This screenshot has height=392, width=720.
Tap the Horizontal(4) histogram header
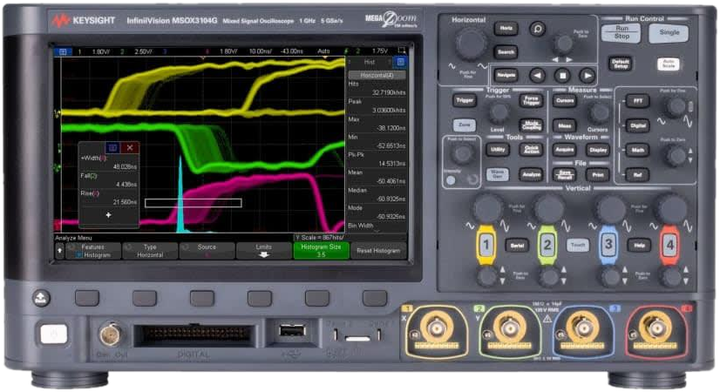[377, 75]
